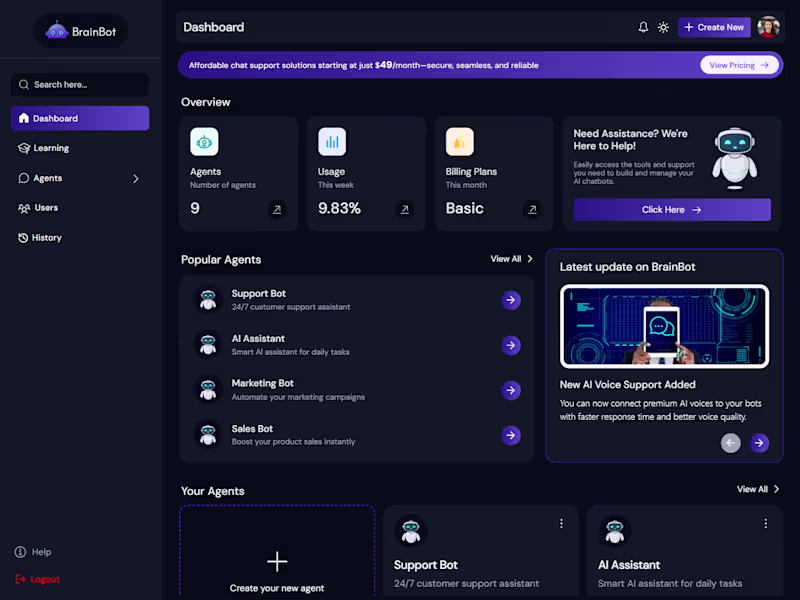This screenshot has width=800, height=600.
Task: Open the notifications bell
Action: point(643,27)
